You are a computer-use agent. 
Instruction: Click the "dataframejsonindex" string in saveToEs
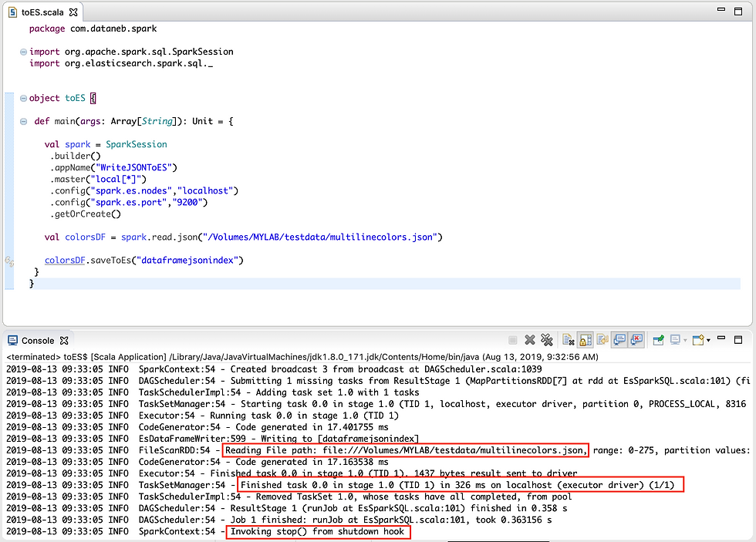[187, 260]
